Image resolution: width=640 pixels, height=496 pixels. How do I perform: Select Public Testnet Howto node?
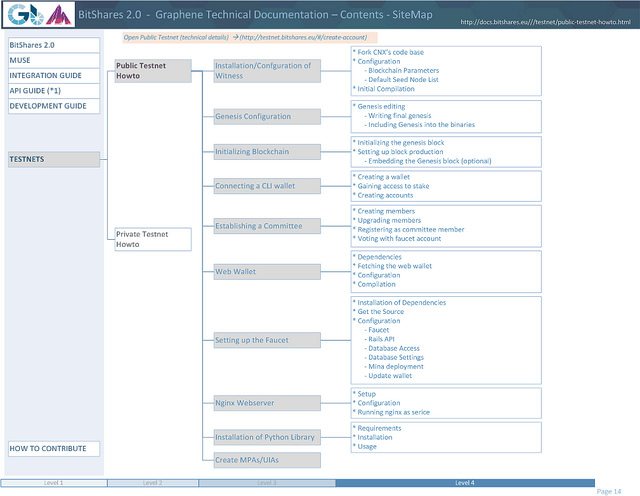153,71
